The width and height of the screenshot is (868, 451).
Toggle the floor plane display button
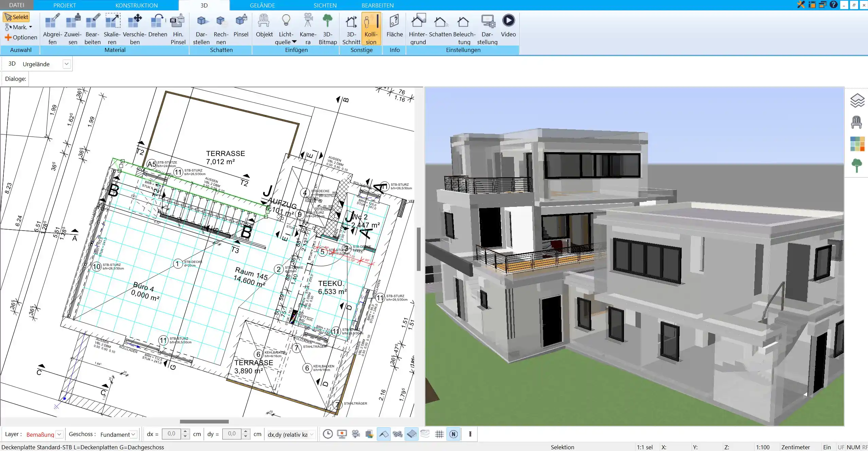(x=411, y=434)
